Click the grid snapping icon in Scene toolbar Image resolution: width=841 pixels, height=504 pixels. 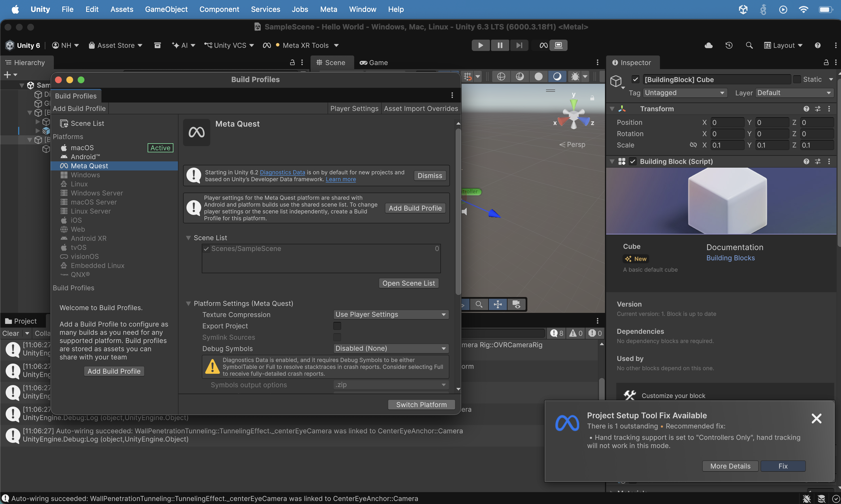pyautogui.click(x=468, y=76)
